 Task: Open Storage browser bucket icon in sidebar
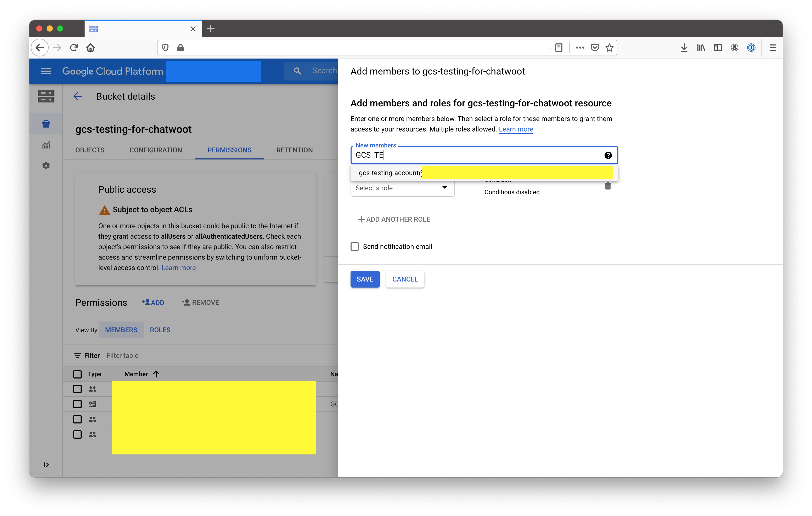click(x=46, y=124)
